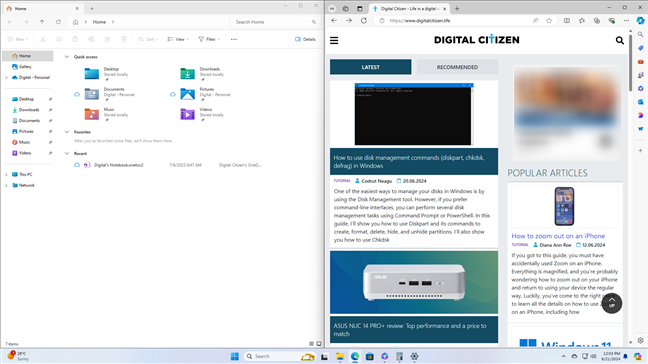Open Edge Copilot sidebar icon
This screenshot has height=364, width=648.
640,21
